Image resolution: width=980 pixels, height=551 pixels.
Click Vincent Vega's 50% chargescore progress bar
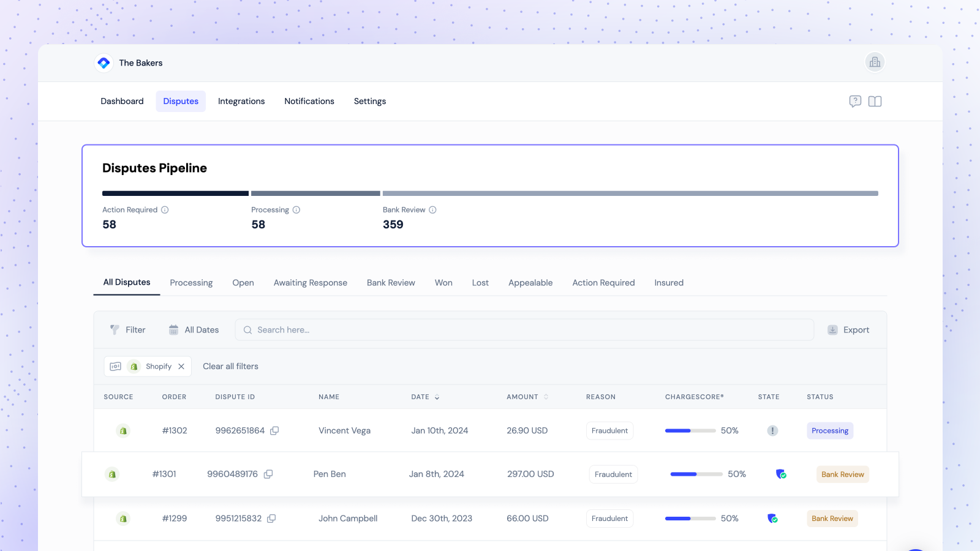tap(689, 430)
